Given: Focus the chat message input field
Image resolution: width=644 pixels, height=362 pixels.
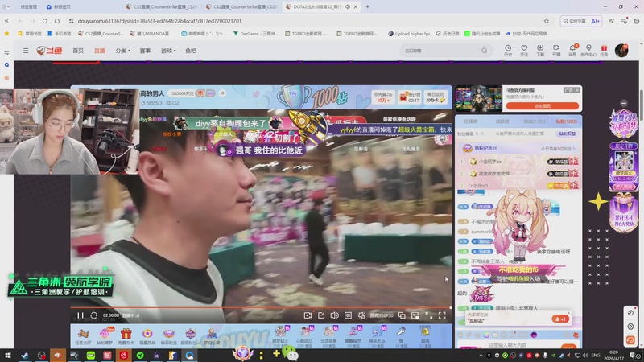Looking at the screenshot, I should [x=510, y=345].
